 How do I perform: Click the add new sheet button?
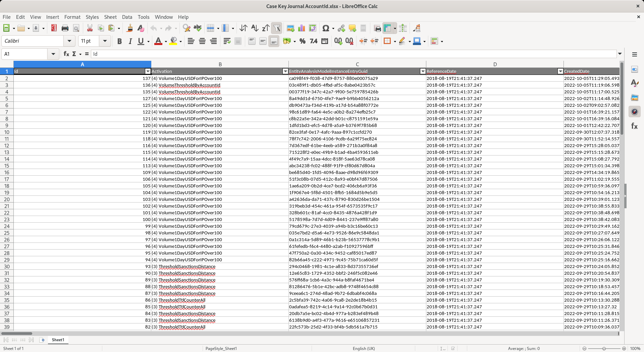click(x=42, y=340)
